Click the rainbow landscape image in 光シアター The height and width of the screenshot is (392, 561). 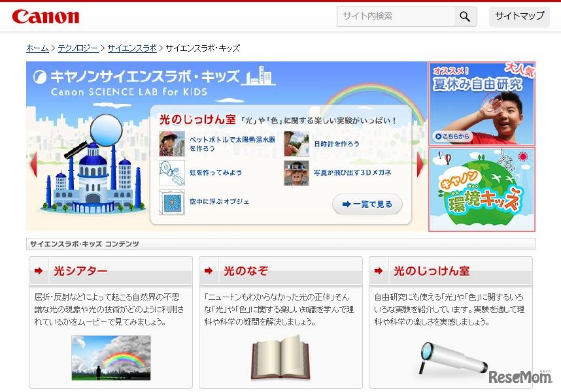click(x=111, y=357)
